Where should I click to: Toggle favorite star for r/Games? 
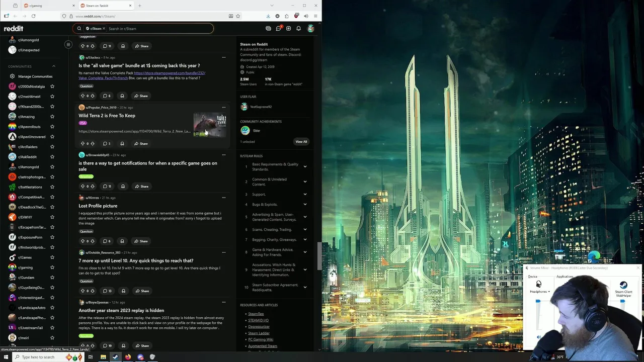point(52,257)
